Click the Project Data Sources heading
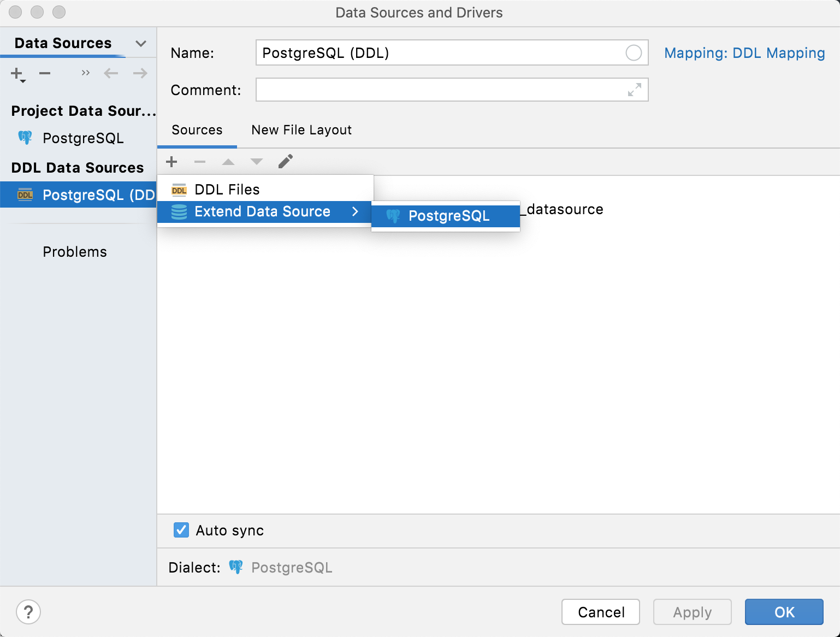Screen dimensions: 840x637 (84, 111)
